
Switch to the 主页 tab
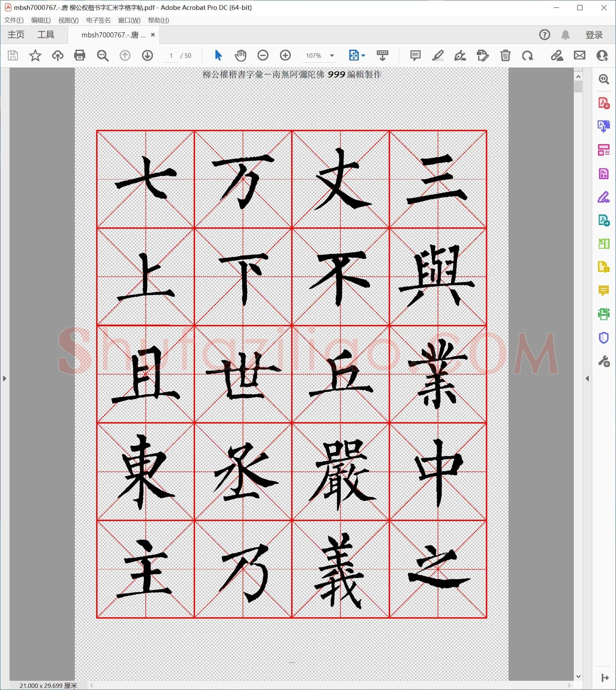pyautogui.click(x=16, y=35)
